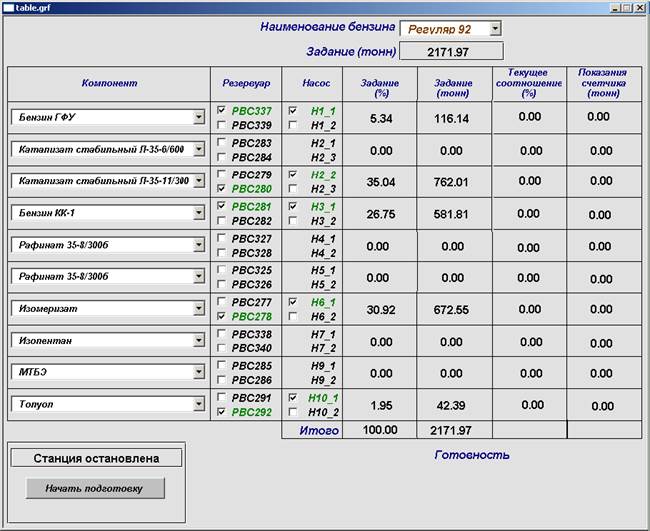
Task: Enable pump H1_2 checkbox
Action: (x=292, y=125)
